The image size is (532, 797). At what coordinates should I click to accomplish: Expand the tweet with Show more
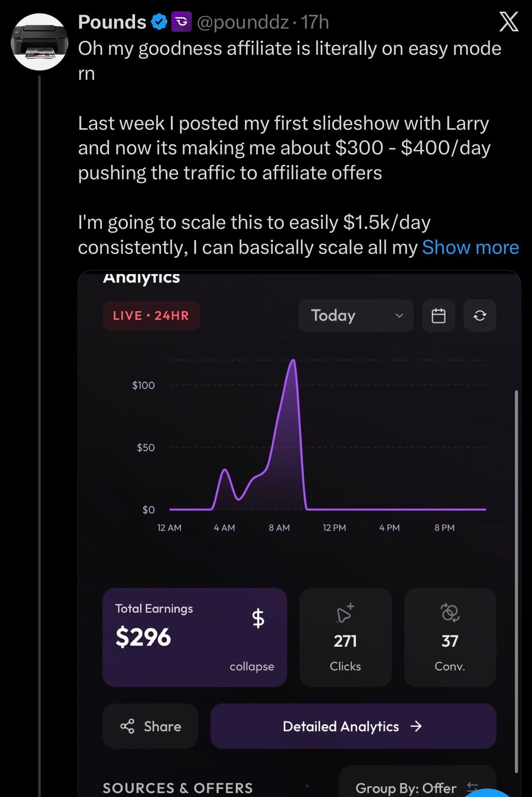pos(470,247)
